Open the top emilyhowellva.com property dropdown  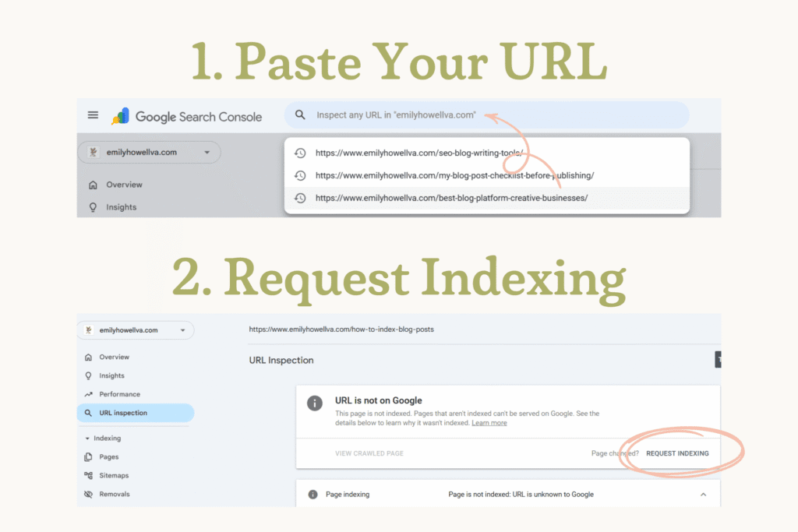[x=149, y=152]
